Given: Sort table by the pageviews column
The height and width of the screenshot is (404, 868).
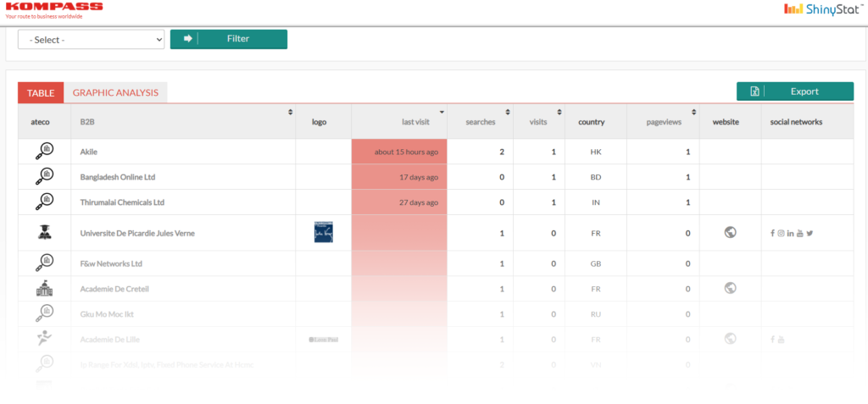Looking at the screenshot, I should 694,112.
